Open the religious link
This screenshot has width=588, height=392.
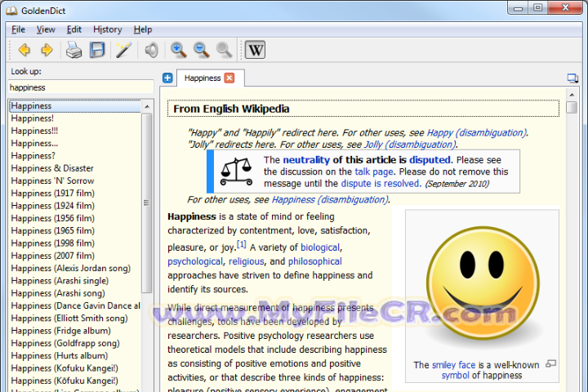point(247,261)
